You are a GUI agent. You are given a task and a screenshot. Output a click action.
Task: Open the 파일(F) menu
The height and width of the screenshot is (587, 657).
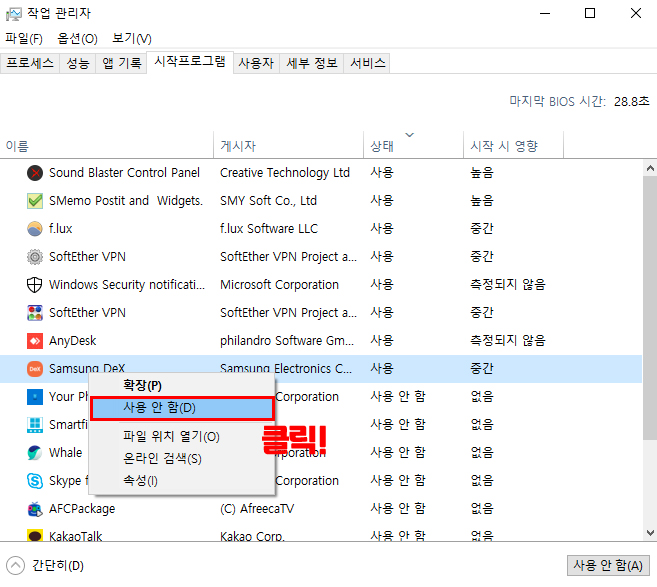point(24,39)
